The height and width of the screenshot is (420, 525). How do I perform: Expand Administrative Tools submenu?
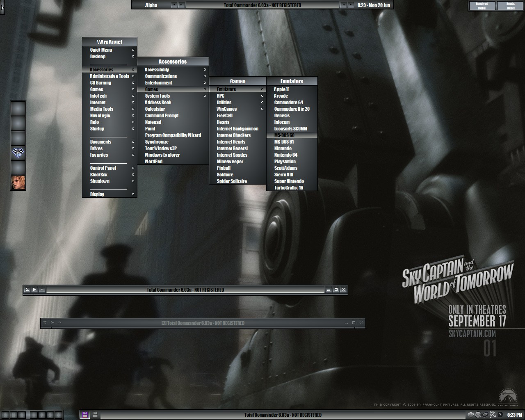(x=110, y=76)
